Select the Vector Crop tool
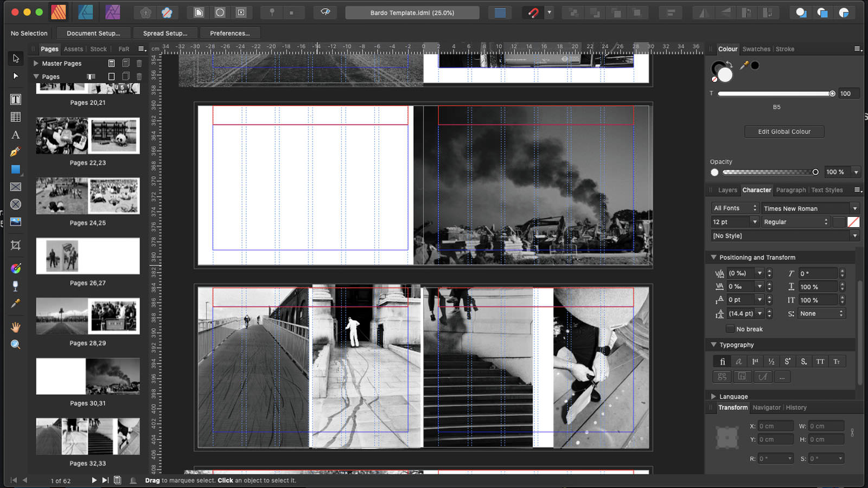This screenshot has height=488, width=868. click(16, 245)
